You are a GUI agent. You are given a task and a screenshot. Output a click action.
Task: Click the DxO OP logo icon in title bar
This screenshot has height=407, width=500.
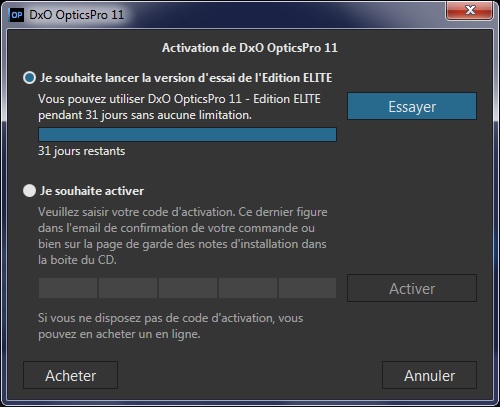[x=17, y=15]
